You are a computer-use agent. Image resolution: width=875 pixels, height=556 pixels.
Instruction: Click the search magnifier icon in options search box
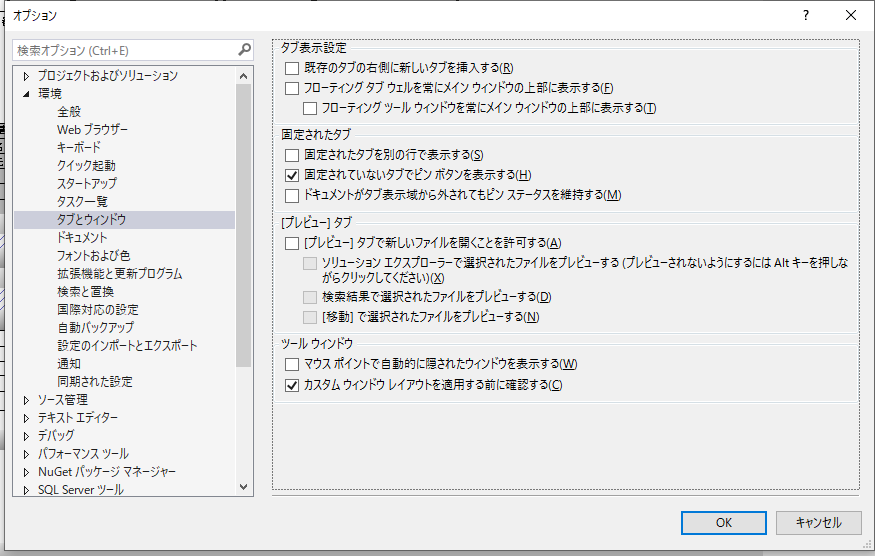[x=244, y=49]
